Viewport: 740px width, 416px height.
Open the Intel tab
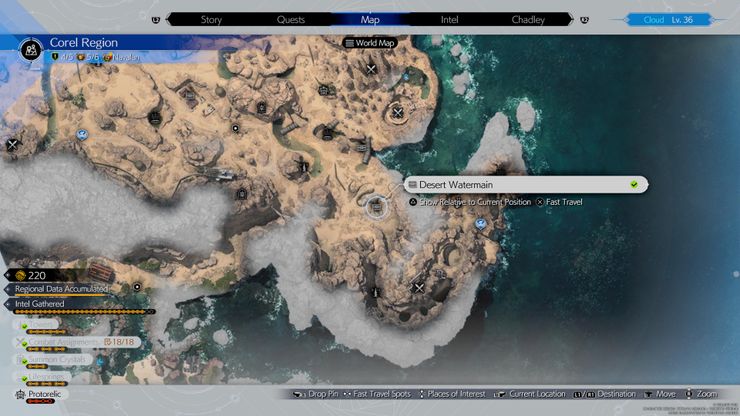(449, 20)
